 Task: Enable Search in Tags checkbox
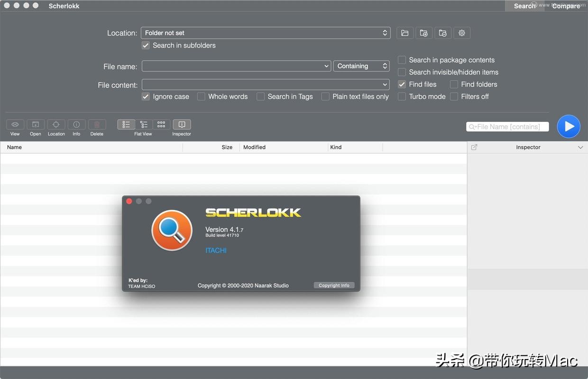[x=260, y=96]
